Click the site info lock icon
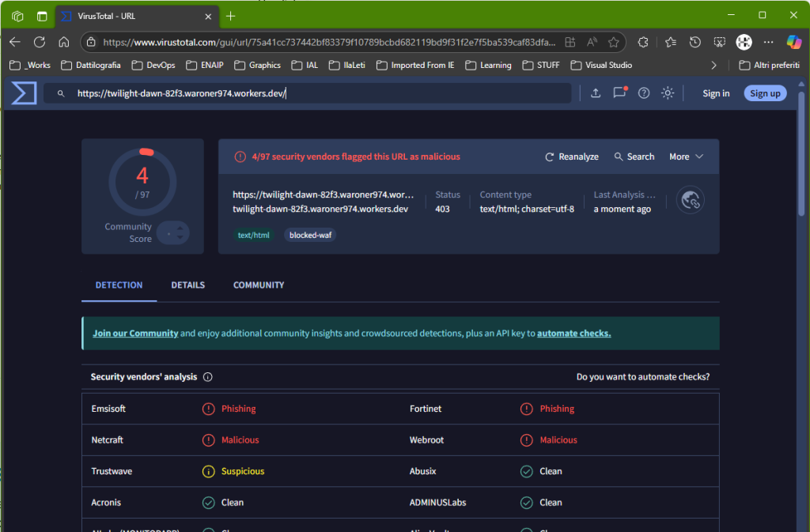Screen dimensions: 810x532 (x=91, y=43)
